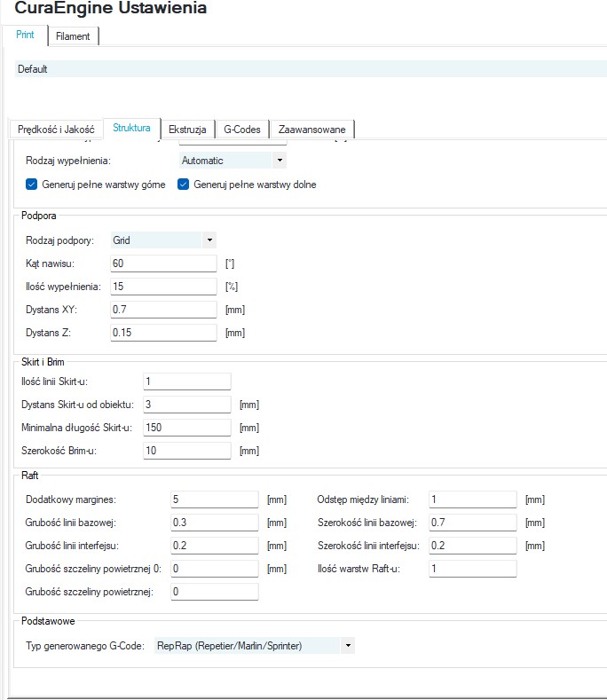Open Typ generowanego G-Code dropdown
Image resolution: width=607 pixels, height=700 pixels.
[255, 646]
